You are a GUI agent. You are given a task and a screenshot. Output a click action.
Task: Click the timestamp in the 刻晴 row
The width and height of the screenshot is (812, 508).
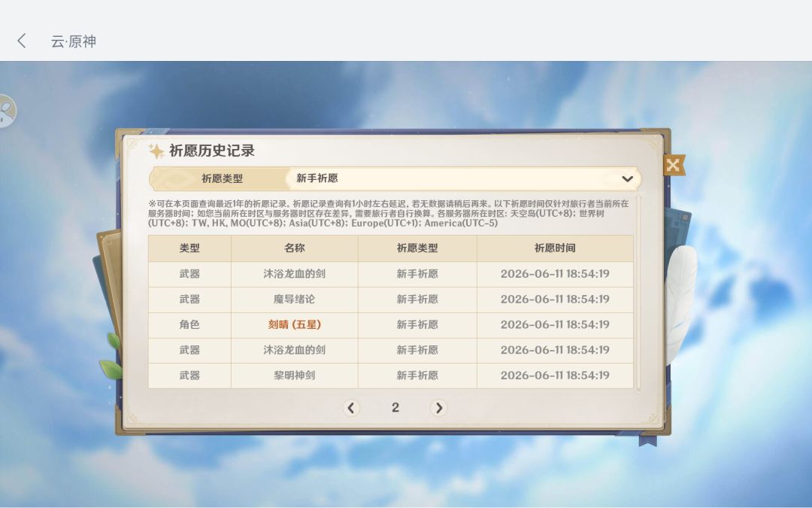[555, 324]
